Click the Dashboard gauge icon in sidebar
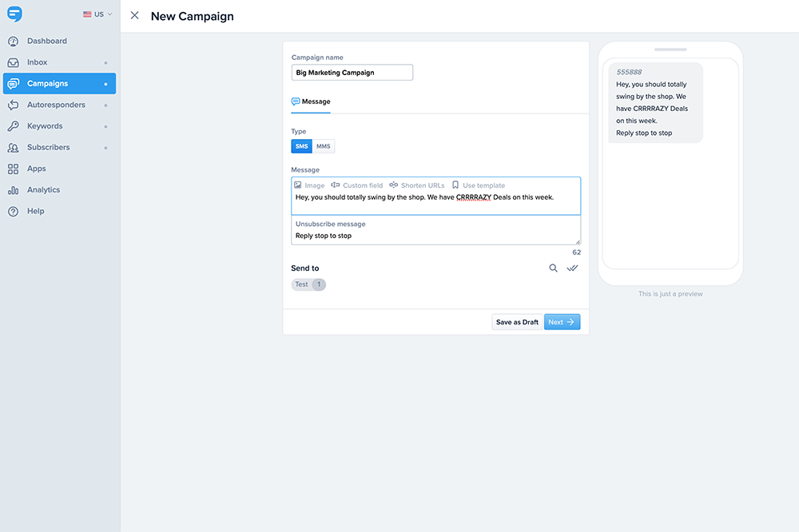This screenshot has height=532, width=799. (x=13, y=41)
